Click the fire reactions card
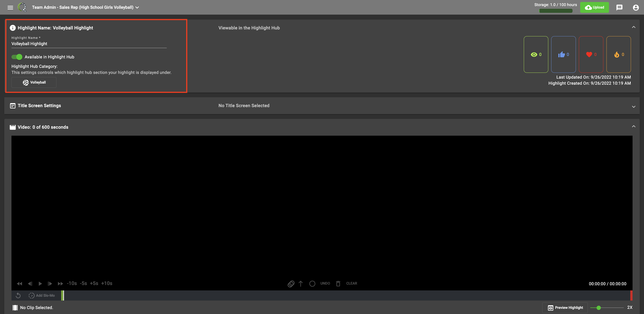The height and width of the screenshot is (314, 644). pyautogui.click(x=619, y=54)
